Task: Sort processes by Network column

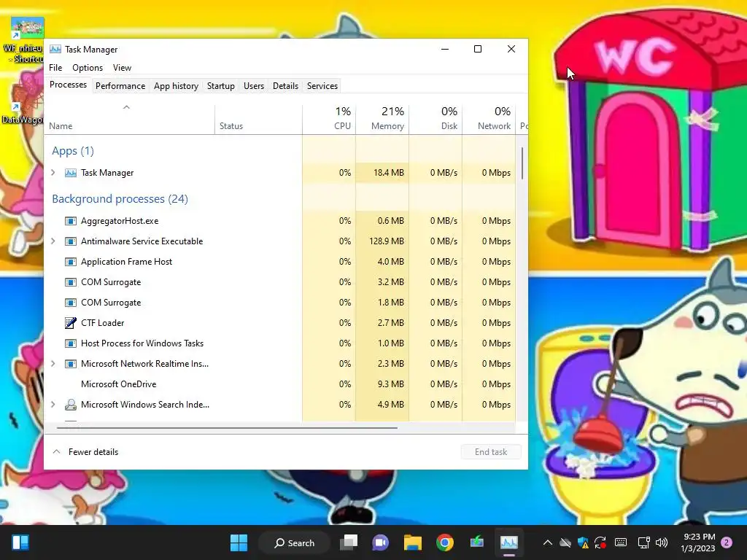Action: pos(489,120)
